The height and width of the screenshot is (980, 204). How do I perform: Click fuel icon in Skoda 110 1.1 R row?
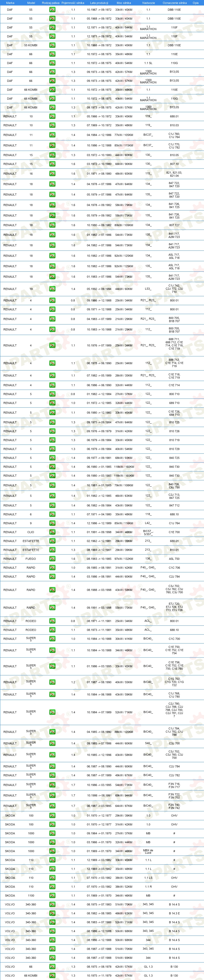pyautogui.click(x=52, y=887)
